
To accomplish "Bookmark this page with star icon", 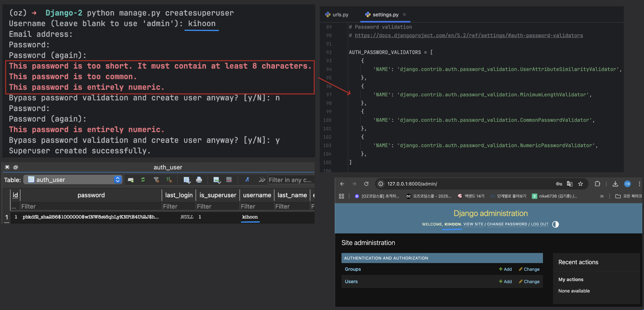I will (581, 184).
